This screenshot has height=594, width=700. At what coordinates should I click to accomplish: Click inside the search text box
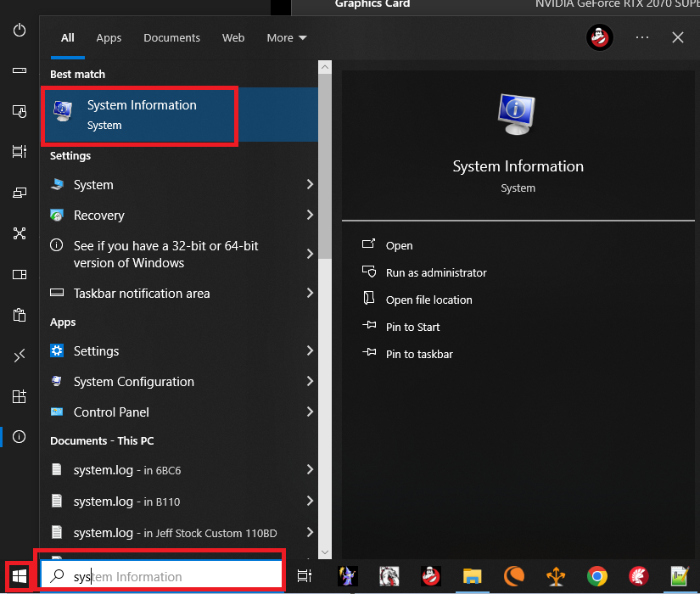160,576
